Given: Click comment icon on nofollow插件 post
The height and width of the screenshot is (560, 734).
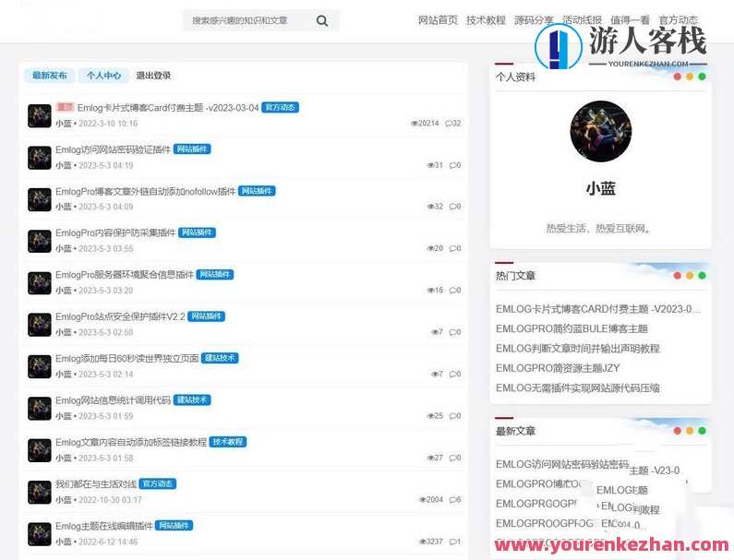Looking at the screenshot, I should (x=452, y=207).
